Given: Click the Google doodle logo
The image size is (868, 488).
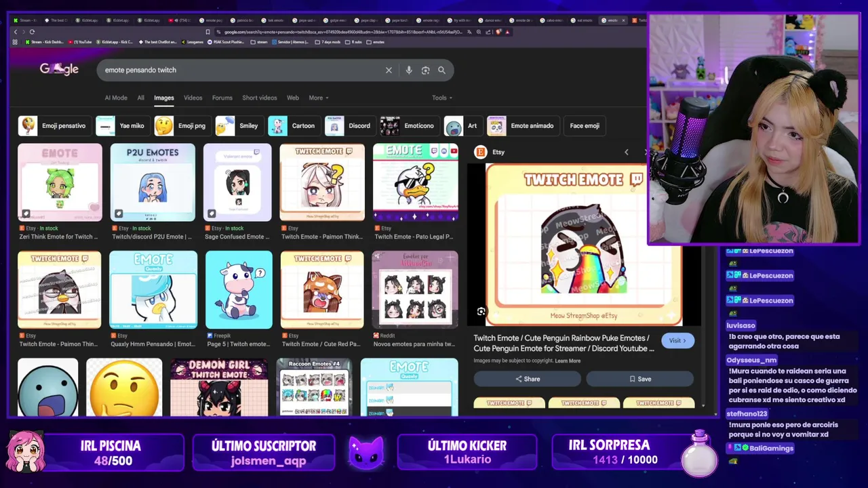Looking at the screenshot, I should click(x=59, y=68).
